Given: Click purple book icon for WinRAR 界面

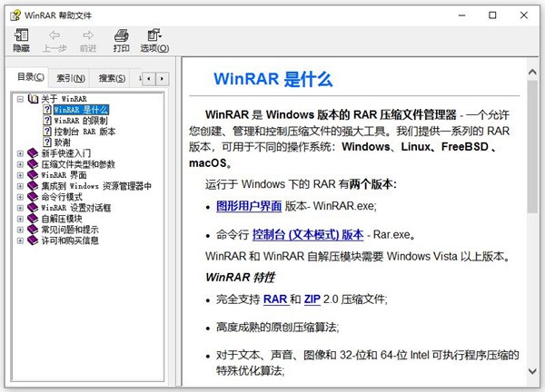Looking at the screenshot, I should [x=33, y=174].
